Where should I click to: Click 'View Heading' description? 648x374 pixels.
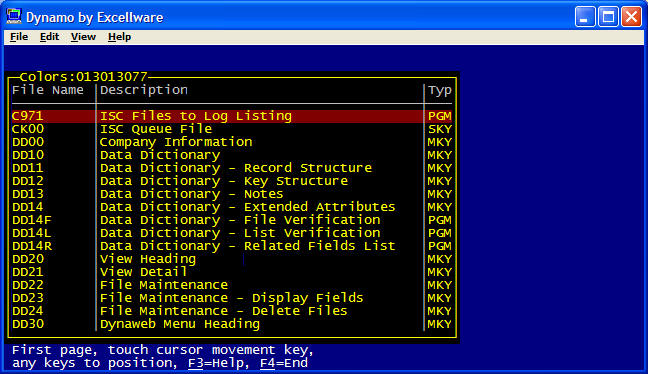click(148, 259)
